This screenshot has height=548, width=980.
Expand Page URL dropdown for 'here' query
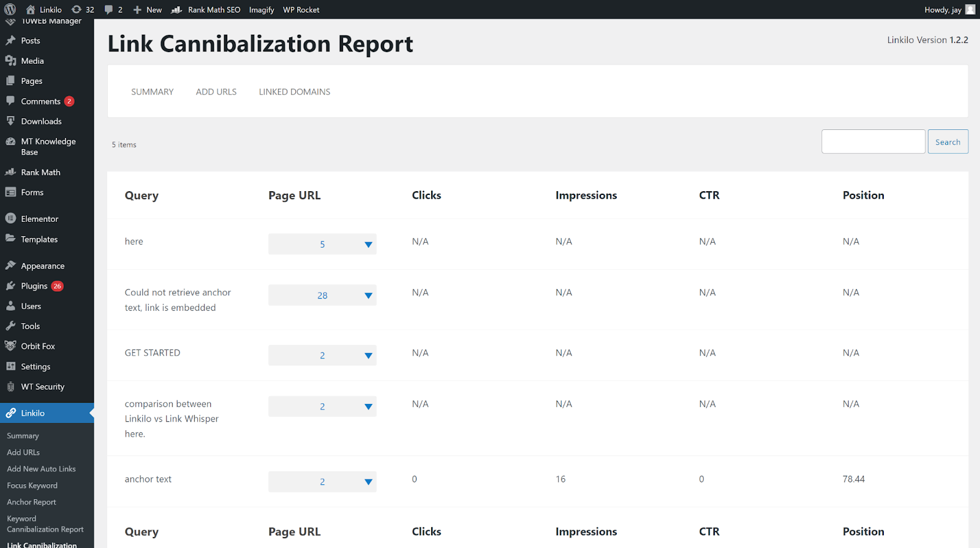point(322,244)
